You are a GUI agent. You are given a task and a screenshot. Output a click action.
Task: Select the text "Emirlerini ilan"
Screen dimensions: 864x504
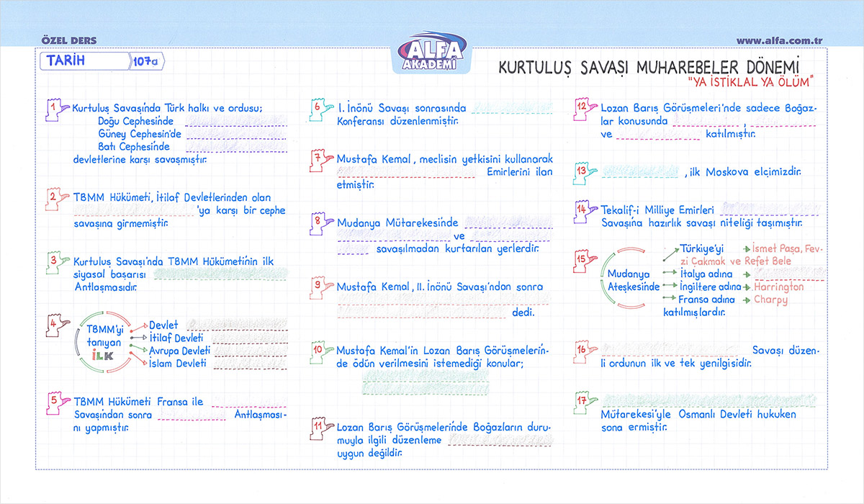point(520,173)
